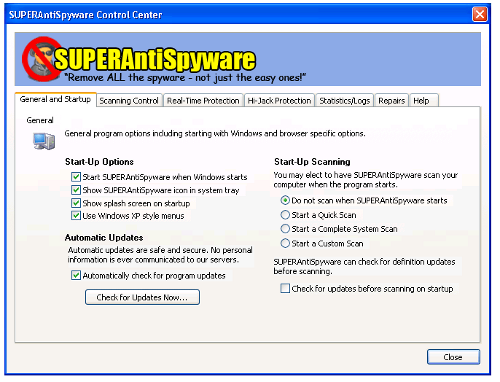Screen dimensions: 500x382
Task: Toggle Use Windows XP style menus
Action: coord(76,216)
